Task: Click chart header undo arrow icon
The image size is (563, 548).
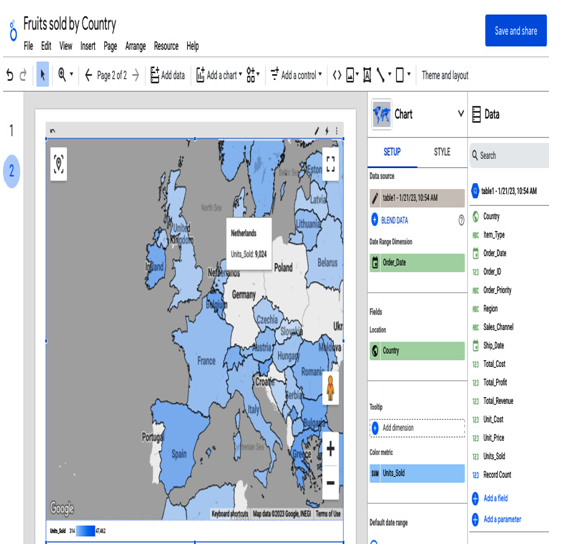Action: point(52,131)
